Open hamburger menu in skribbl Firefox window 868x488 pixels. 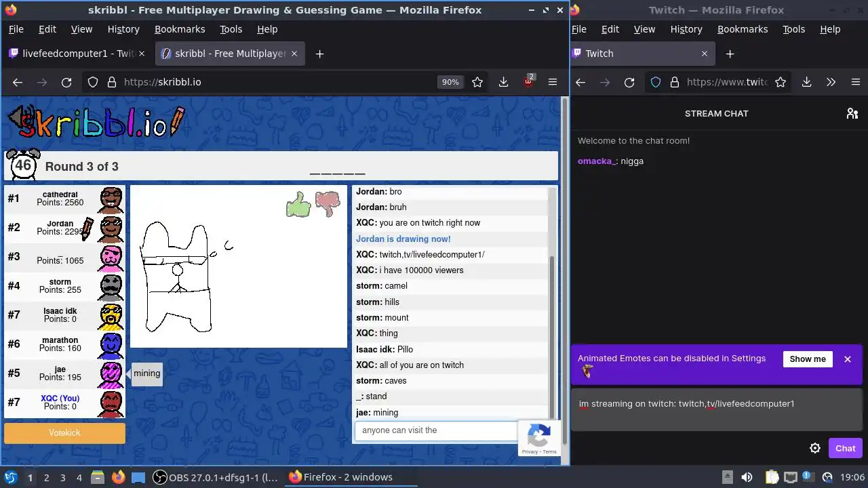click(x=553, y=82)
